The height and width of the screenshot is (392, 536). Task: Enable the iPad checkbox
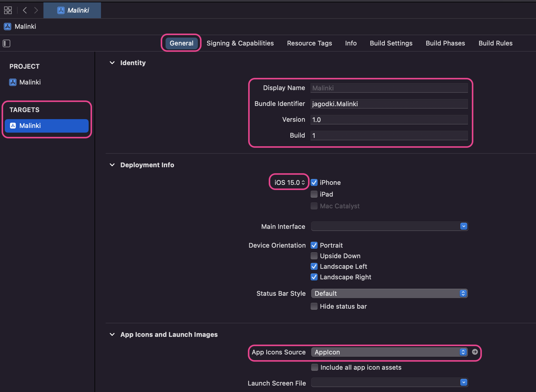click(314, 194)
